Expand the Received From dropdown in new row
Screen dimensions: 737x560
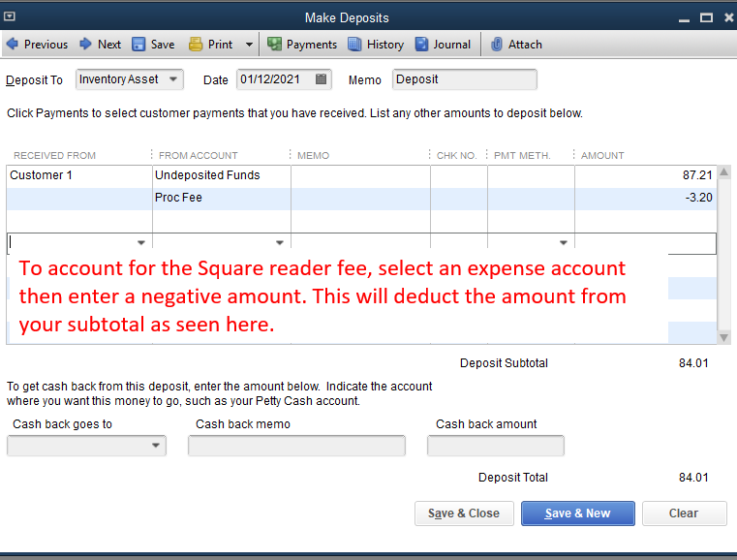(x=141, y=242)
